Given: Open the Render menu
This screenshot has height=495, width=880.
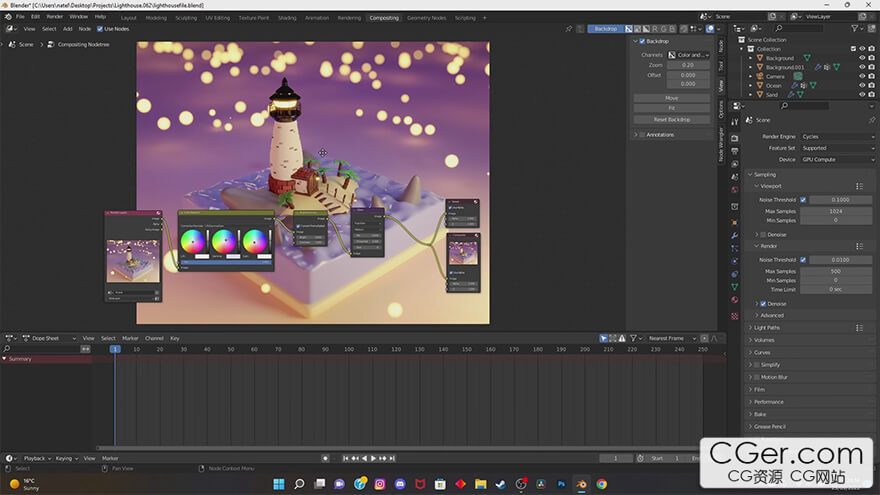Looking at the screenshot, I should click(x=54, y=17).
